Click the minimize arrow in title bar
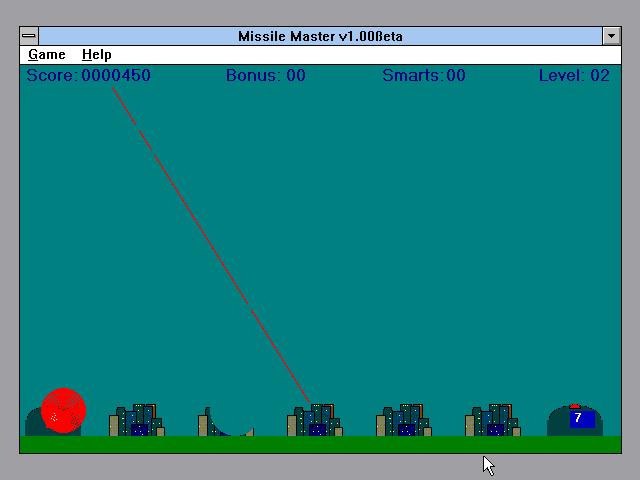The width and height of the screenshot is (640, 480). 611,36
